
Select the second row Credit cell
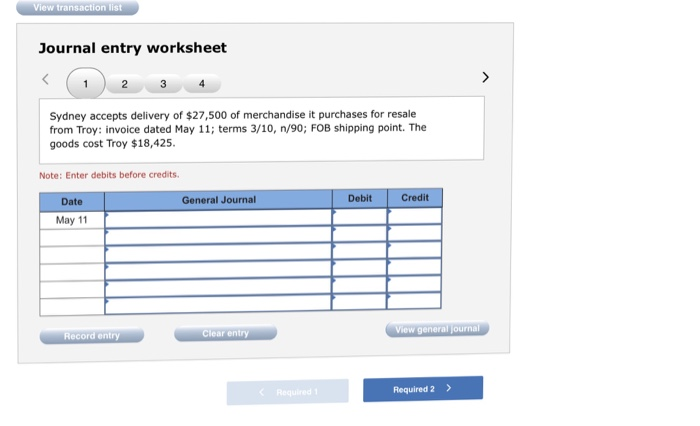click(x=415, y=233)
